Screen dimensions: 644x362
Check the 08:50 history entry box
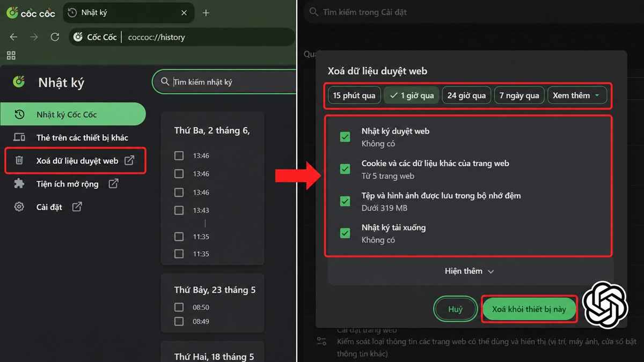point(179,307)
